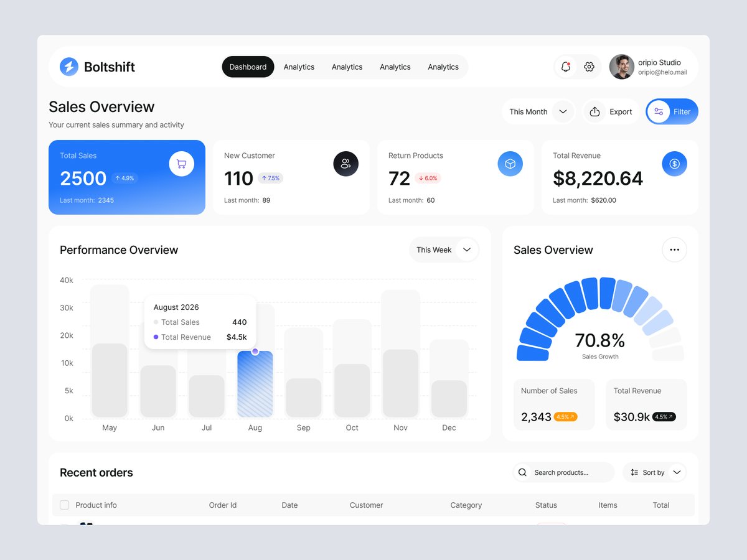Image resolution: width=747 pixels, height=560 pixels.
Task: Click the users icon in New Customer card
Action: coord(345,164)
